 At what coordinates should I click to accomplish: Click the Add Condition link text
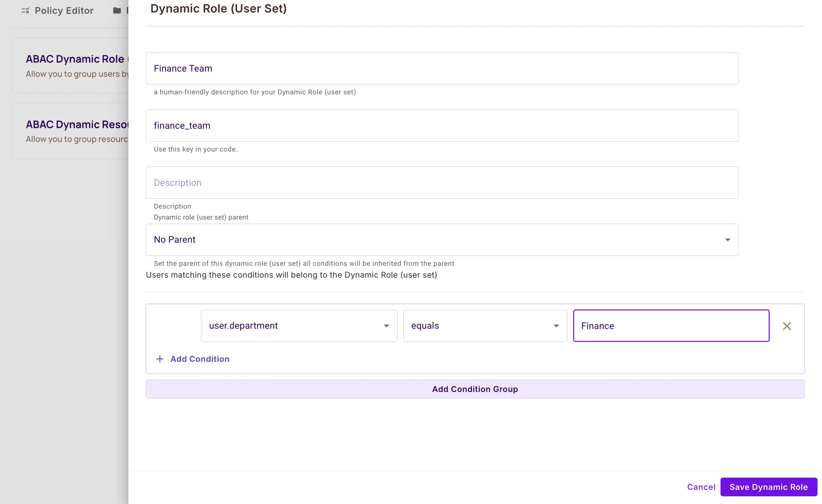click(x=199, y=359)
